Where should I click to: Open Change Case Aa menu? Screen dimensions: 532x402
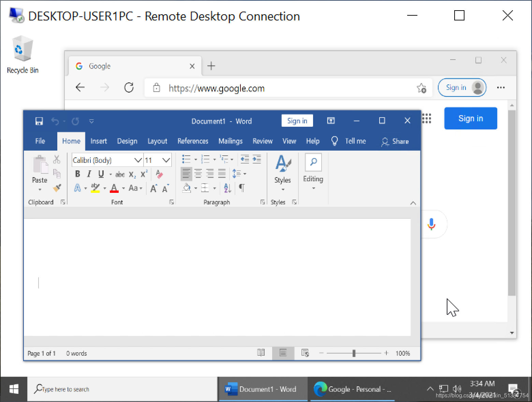pos(135,188)
